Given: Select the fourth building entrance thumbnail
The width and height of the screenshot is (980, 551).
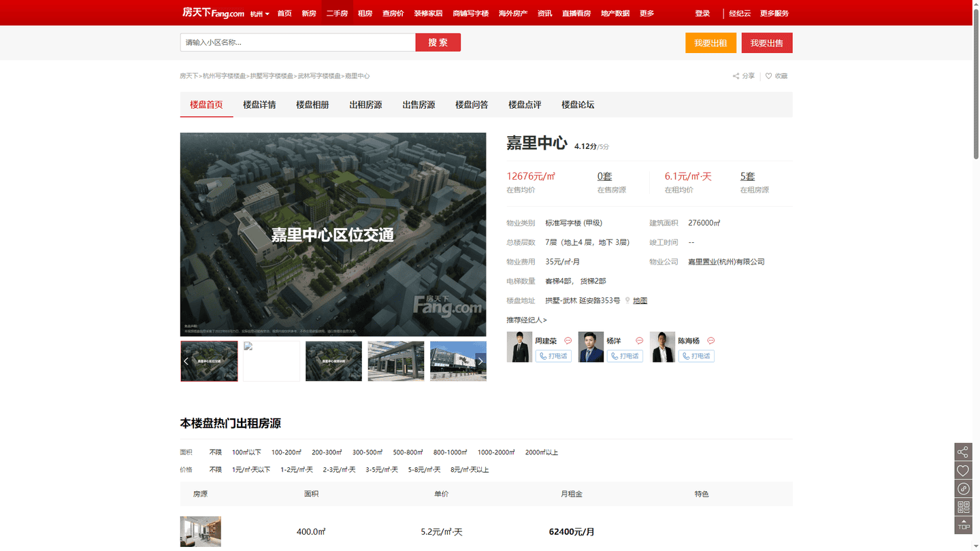Looking at the screenshot, I should pyautogui.click(x=396, y=361).
